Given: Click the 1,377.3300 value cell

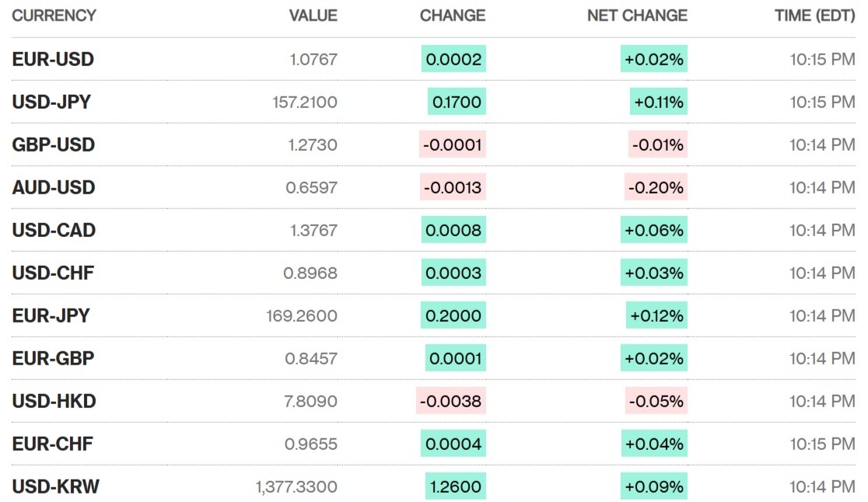Looking at the screenshot, I should pos(296,486).
